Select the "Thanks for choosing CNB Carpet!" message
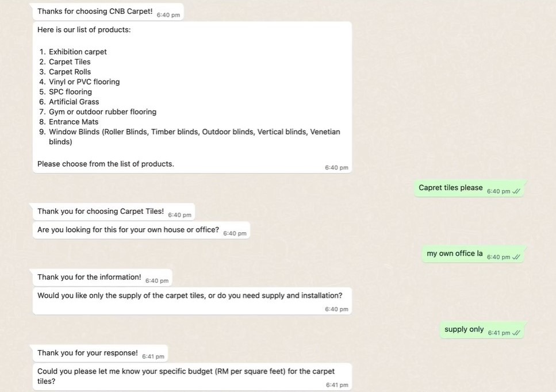 (x=95, y=11)
